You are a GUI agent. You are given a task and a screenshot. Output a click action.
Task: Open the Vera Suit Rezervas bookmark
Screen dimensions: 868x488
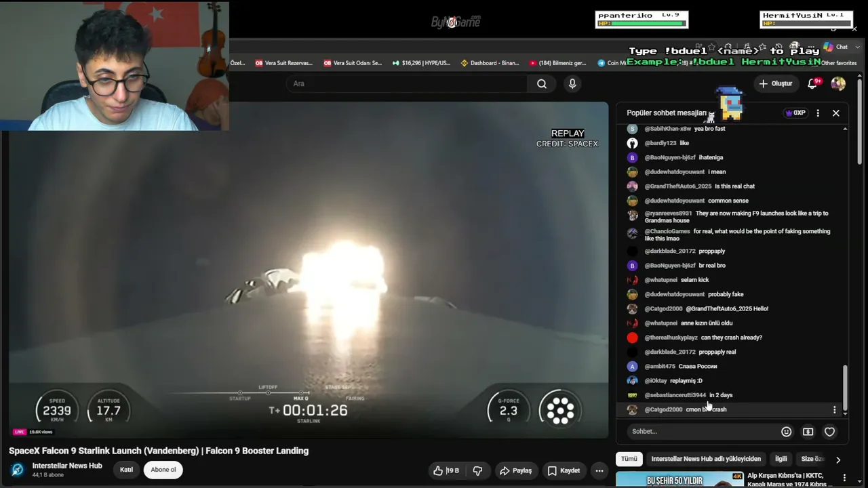coord(283,63)
